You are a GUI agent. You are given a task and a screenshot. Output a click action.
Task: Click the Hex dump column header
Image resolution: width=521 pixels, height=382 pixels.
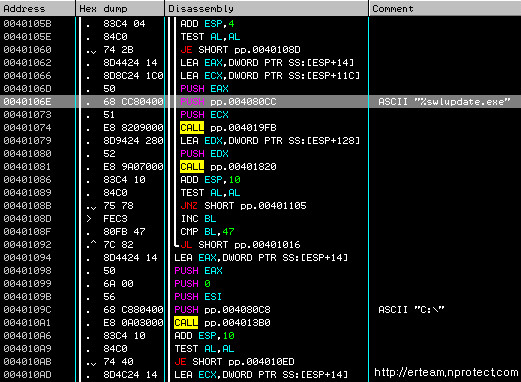click(120, 8)
